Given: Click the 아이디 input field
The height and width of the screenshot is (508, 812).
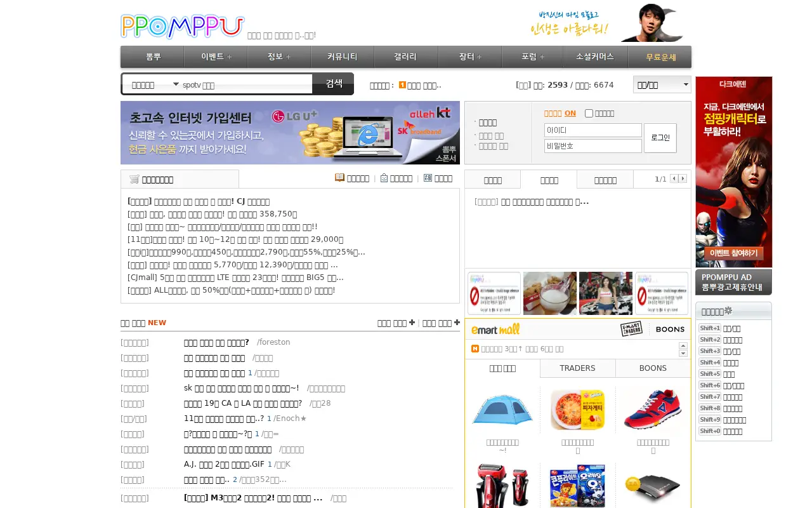Looking at the screenshot, I should (x=593, y=130).
